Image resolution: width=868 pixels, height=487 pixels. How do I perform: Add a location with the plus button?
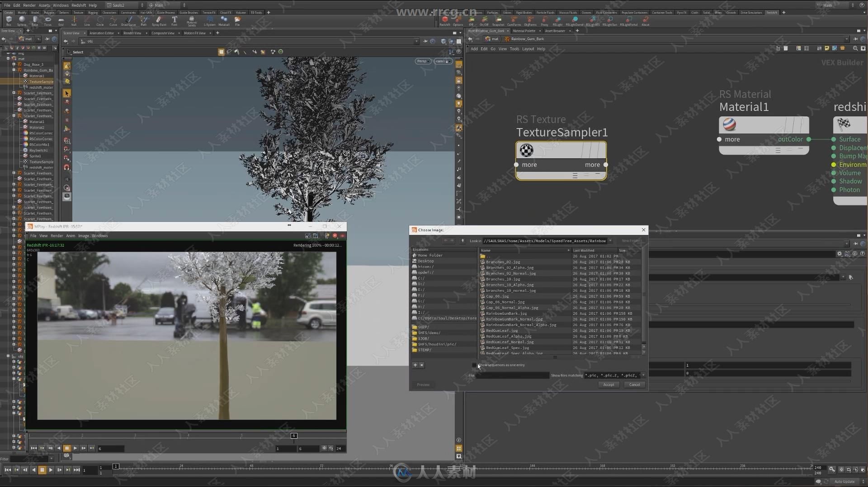coord(415,365)
